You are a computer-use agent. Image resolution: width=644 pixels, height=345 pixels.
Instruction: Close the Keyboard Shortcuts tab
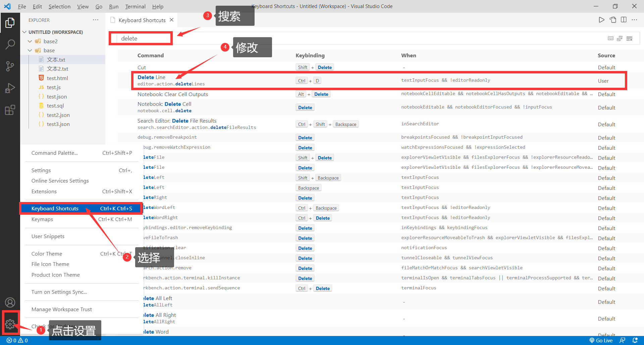tap(172, 20)
